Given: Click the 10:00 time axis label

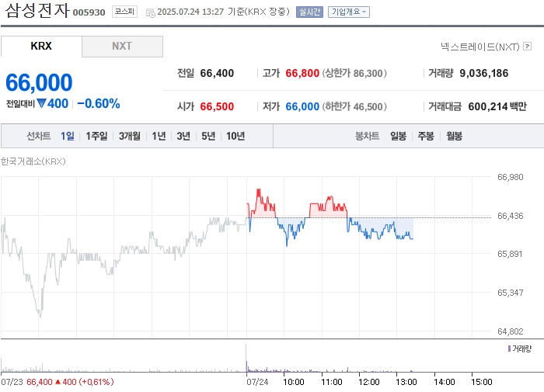Looking at the screenshot, I should coord(294,382).
